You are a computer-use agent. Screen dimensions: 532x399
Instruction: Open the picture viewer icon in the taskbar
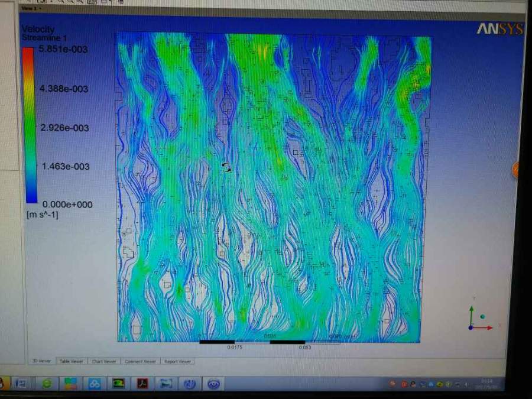[x=166, y=384]
